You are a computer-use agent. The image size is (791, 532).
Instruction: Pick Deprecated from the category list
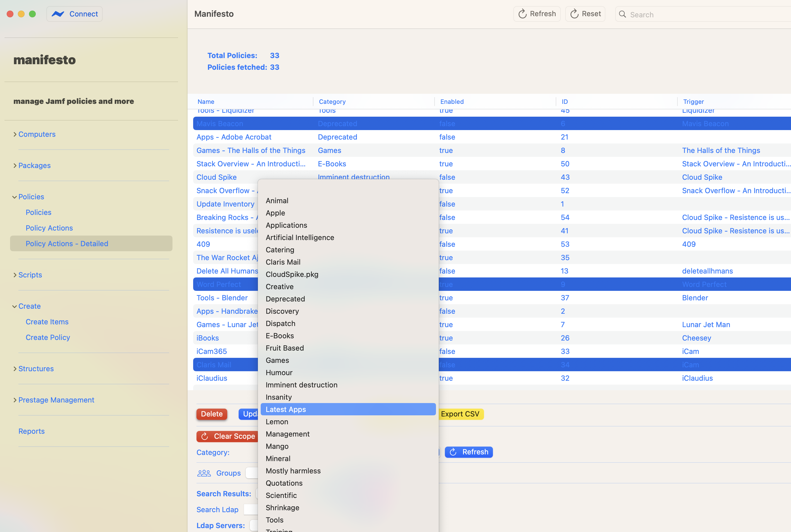(285, 299)
